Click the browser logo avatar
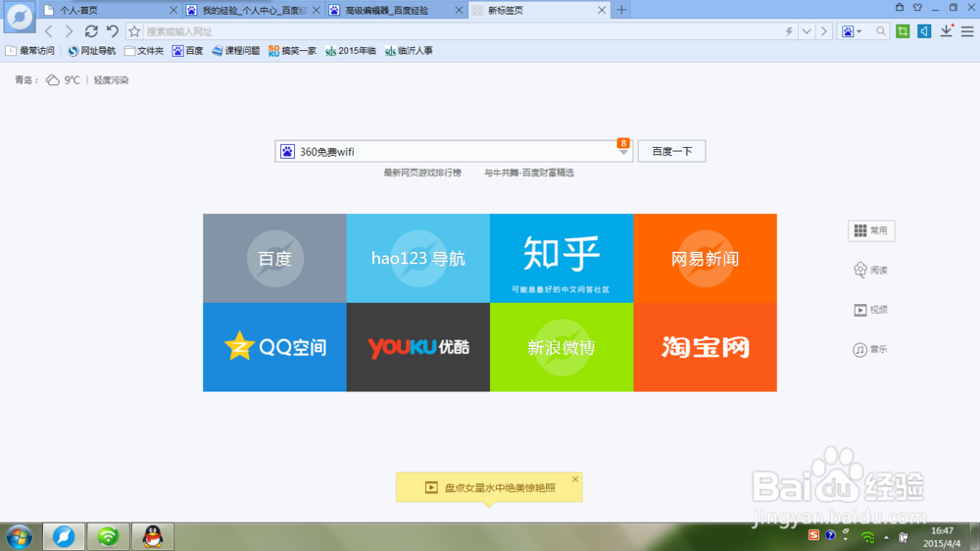This screenshot has width=980, height=551. [20, 17]
